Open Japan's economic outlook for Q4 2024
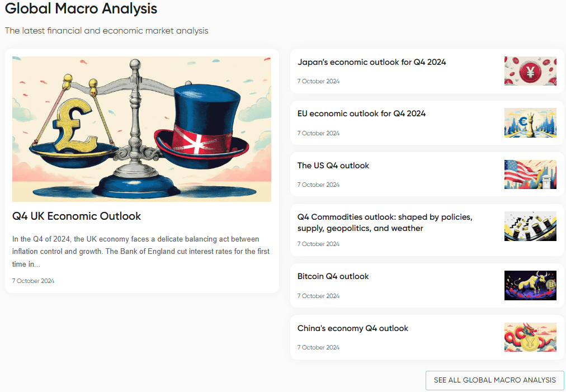The width and height of the screenshot is (566, 392). click(x=371, y=62)
